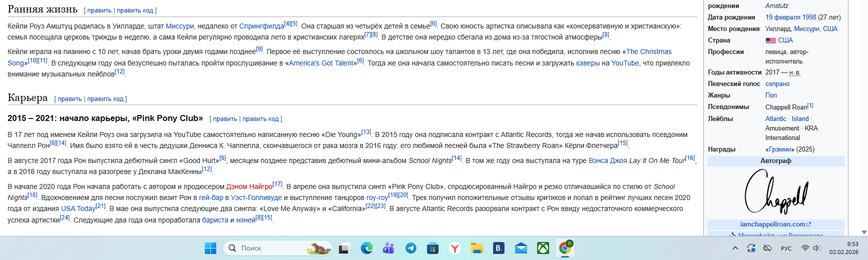The image size is (868, 260).
Task: Open Mail app from taskbar
Action: pyautogui.click(x=521, y=248)
